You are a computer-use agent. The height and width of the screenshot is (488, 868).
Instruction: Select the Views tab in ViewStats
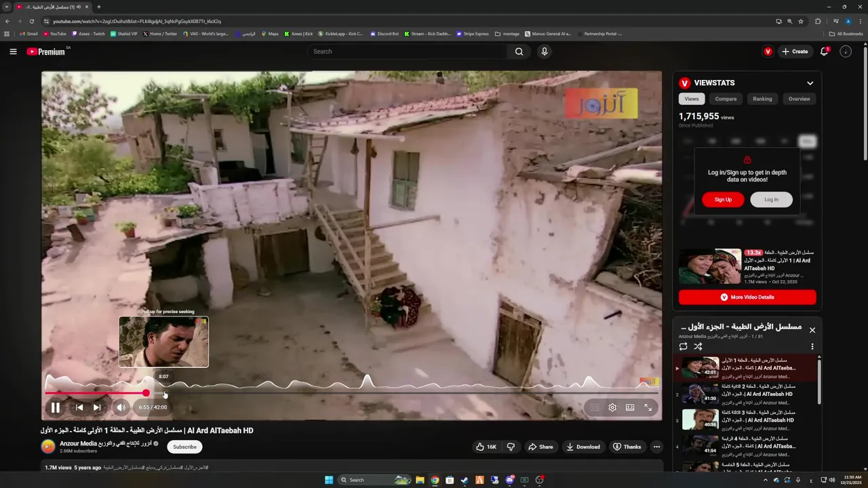[x=691, y=99]
